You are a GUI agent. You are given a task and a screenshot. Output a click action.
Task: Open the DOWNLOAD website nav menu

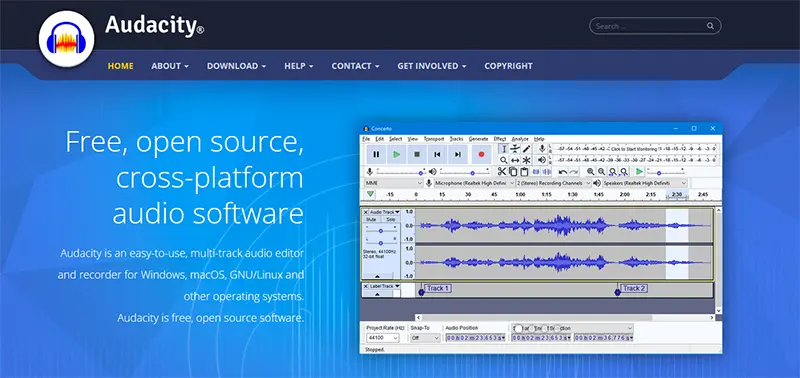(236, 66)
